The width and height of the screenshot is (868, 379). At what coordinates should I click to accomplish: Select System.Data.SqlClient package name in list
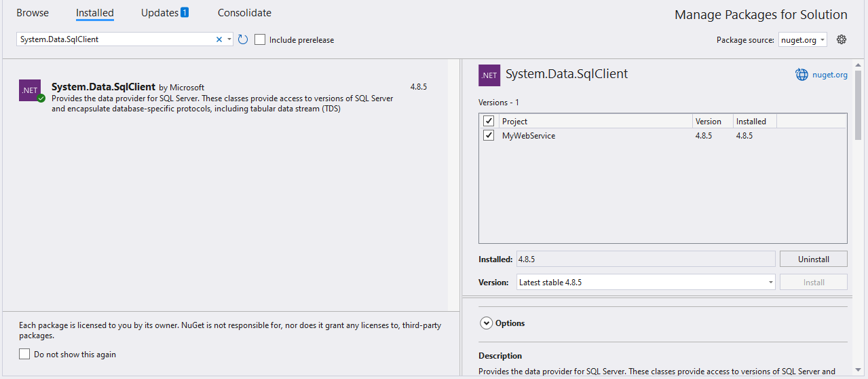coord(103,87)
